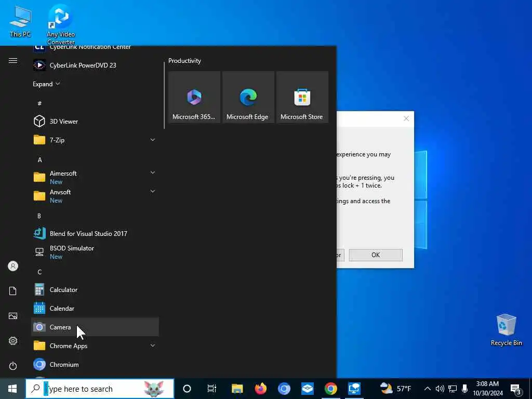Open Blend for Visual Studio 2017

pos(95,233)
